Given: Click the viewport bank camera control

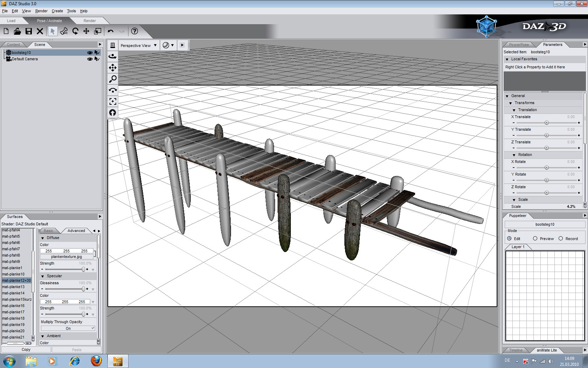Looking at the screenshot, I should pos(113,90).
